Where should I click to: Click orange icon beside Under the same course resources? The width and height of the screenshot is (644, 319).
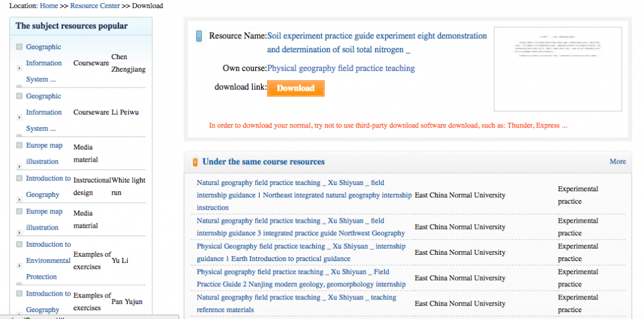[x=195, y=162]
